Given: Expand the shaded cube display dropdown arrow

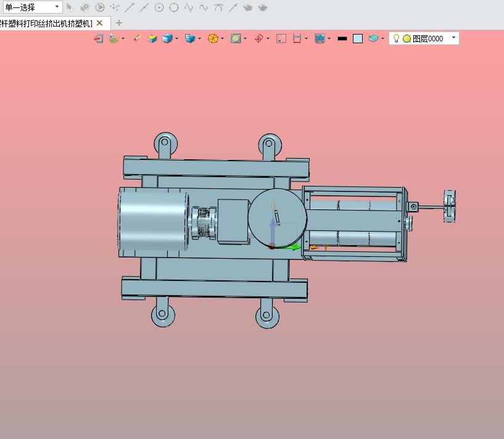Looking at the screenshot, I should pos(177,39).
